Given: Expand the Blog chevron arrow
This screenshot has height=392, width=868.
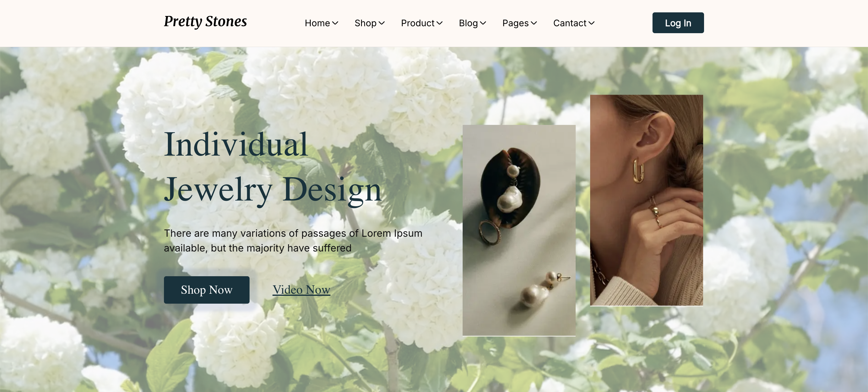Looking at the screenshot, I should pyautogui.click(x=483, y=23).
